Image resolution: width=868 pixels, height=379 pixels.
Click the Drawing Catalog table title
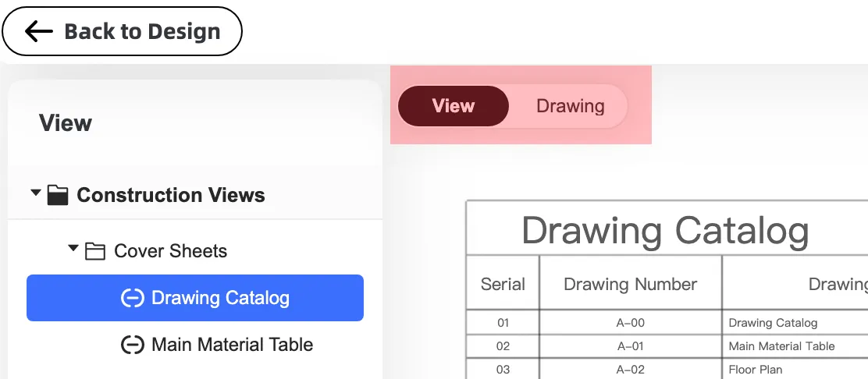[x=665, y=230]
